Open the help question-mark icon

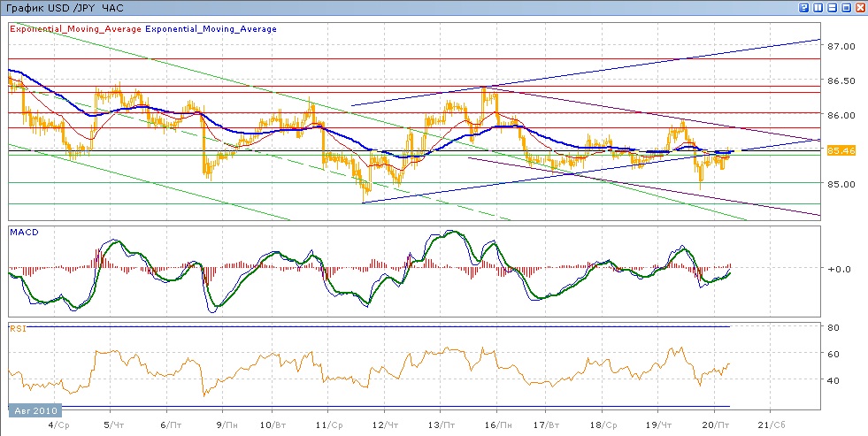point(804,7)
